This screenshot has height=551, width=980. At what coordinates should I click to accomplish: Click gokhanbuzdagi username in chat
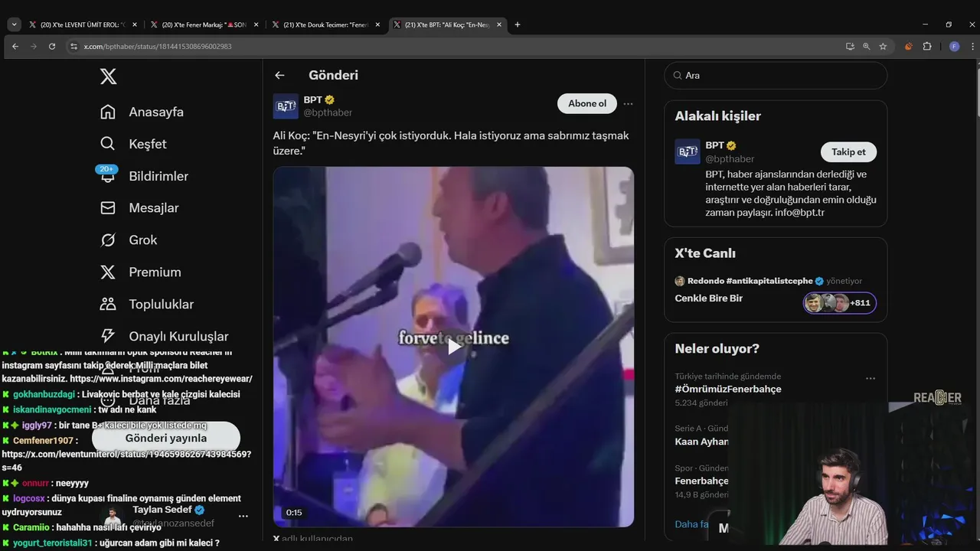pyautogui.click(x=44, y=395)
